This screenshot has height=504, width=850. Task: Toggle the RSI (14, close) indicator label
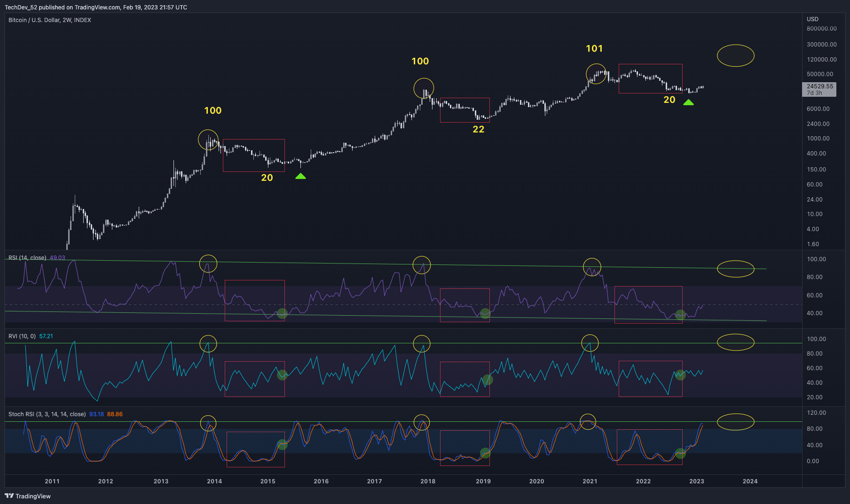click(x=25, y=257)
